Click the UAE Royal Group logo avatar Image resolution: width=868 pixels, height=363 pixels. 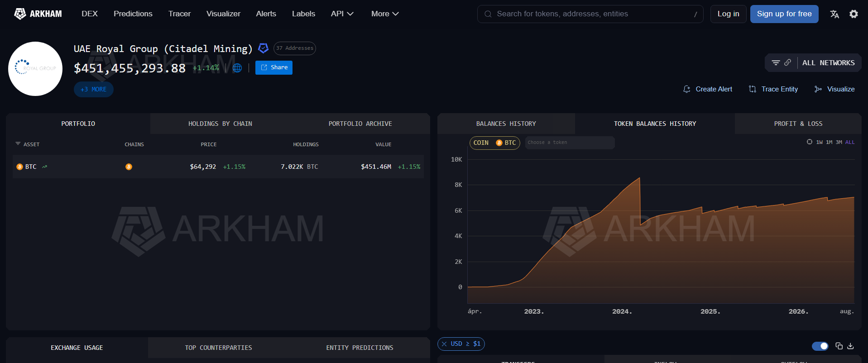35,69
